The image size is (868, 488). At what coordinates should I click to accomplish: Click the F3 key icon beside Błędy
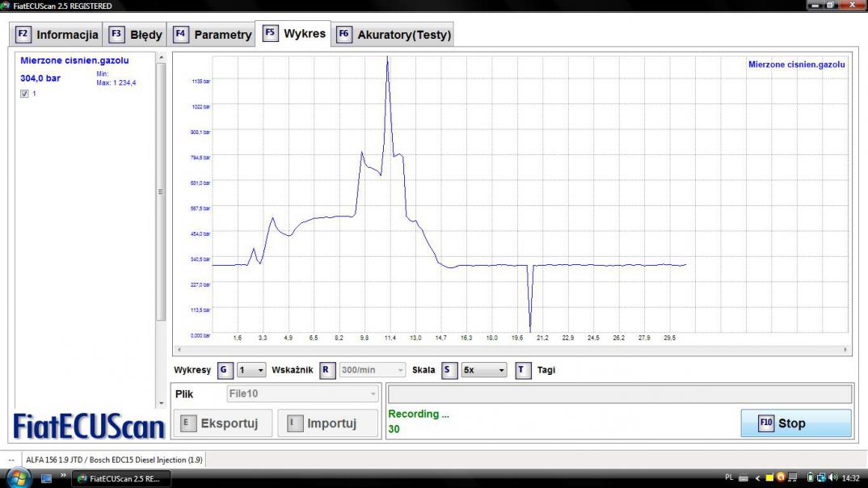tap(116, 34)
